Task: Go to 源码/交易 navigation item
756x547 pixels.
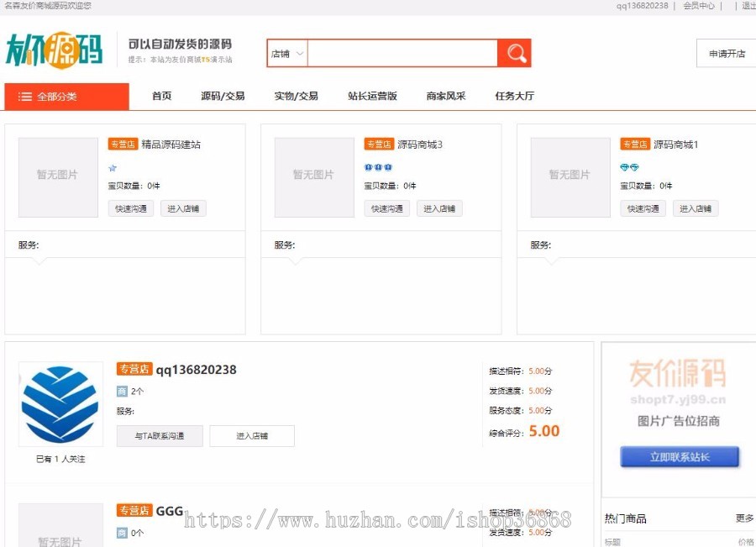Action: 223,96
